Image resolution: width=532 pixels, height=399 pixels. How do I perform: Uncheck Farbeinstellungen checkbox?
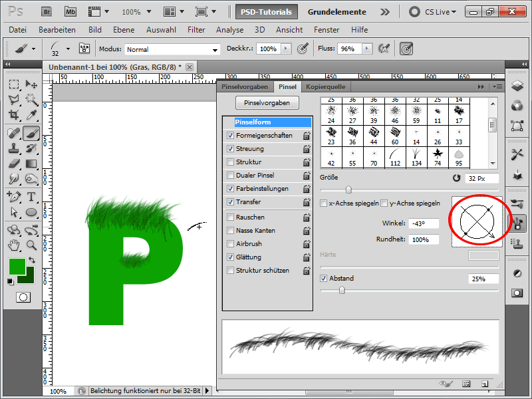[230, 189]
